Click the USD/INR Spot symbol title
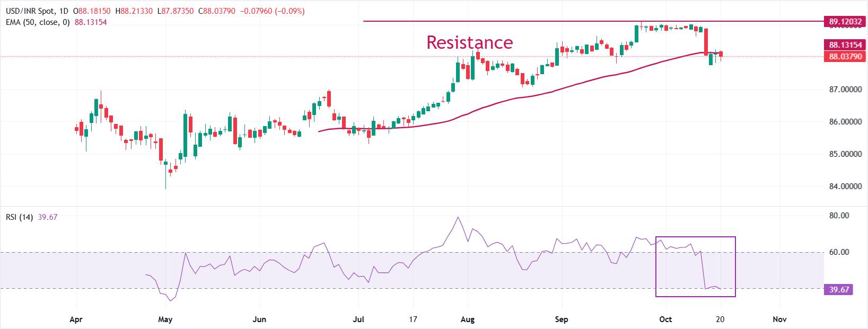This screenshot has height=329, width=868. point(34,11)
